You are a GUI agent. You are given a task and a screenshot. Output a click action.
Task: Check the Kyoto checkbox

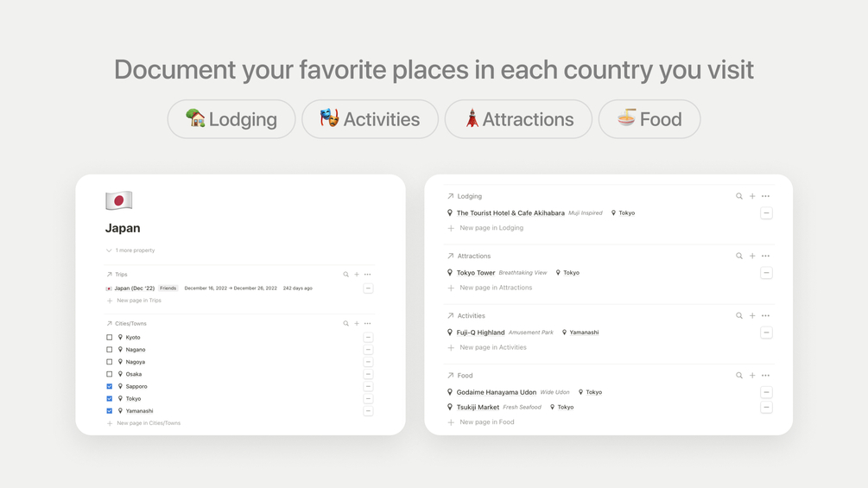[x=110, y=338]
